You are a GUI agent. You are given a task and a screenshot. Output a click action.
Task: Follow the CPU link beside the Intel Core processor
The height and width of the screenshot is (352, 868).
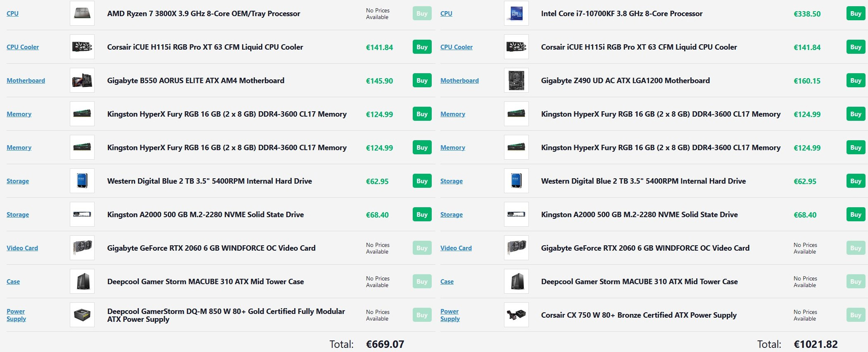point(446,13)
